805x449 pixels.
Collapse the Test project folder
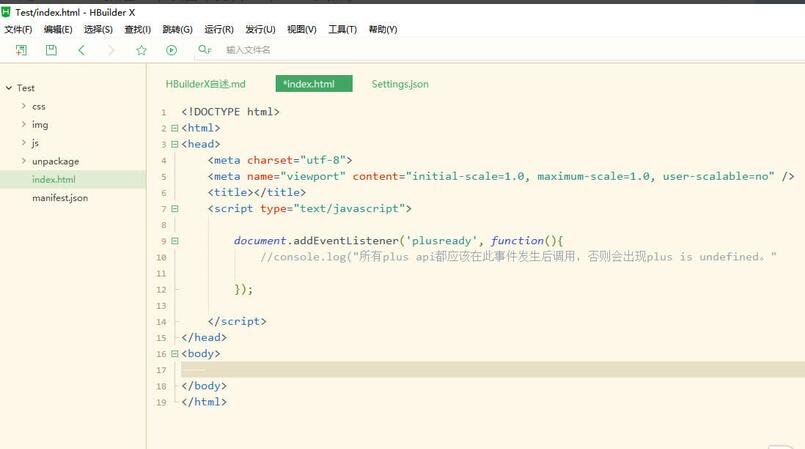(8, 88)
